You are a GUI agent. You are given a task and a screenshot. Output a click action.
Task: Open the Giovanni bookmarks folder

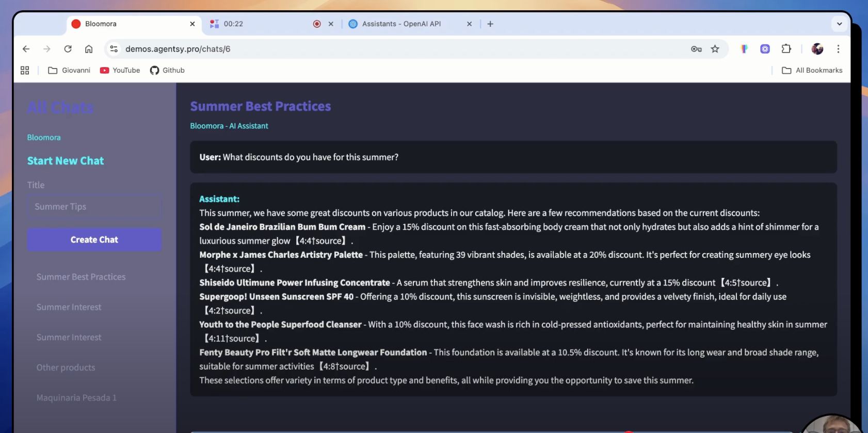(69, 70)
